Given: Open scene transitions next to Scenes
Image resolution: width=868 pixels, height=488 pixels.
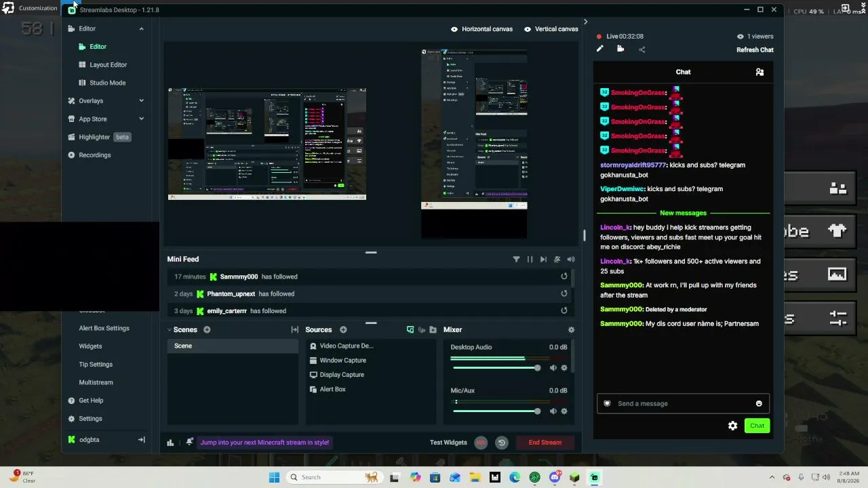Looking at the screenshot, I should [x=295, y=330].
